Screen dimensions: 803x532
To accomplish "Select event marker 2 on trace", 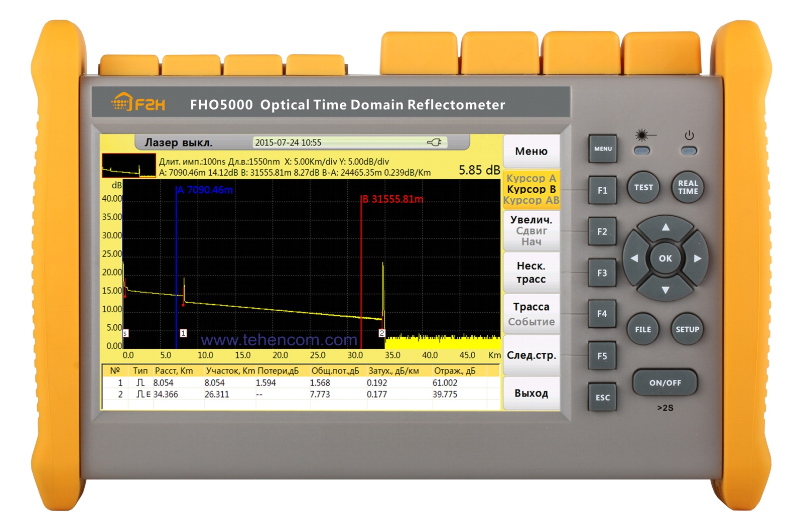I will (381, 333).
